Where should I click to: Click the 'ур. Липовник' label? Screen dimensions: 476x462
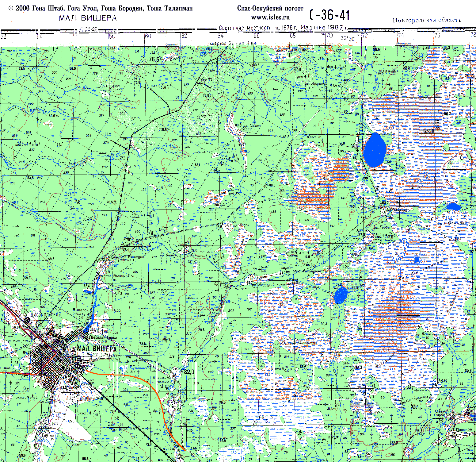(x=316, y=84)
